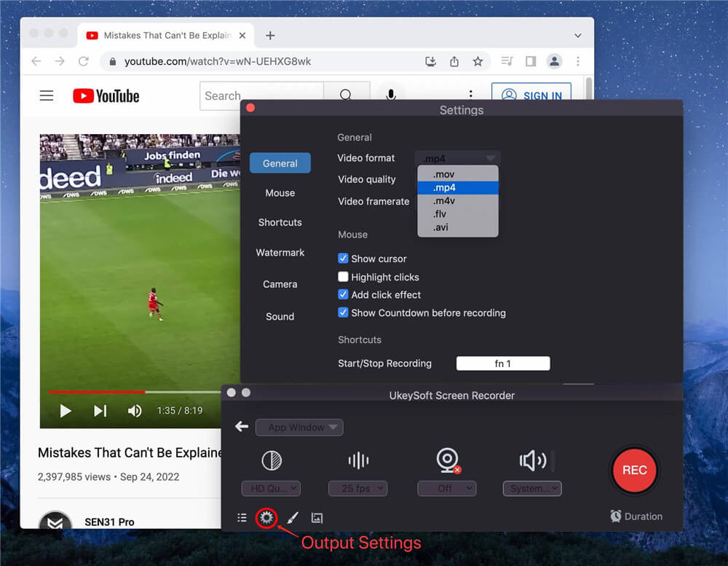Viewport: 728px width, 566px height.
Task: Open the YouTube hamburger menu
Action: coord(47,95)
